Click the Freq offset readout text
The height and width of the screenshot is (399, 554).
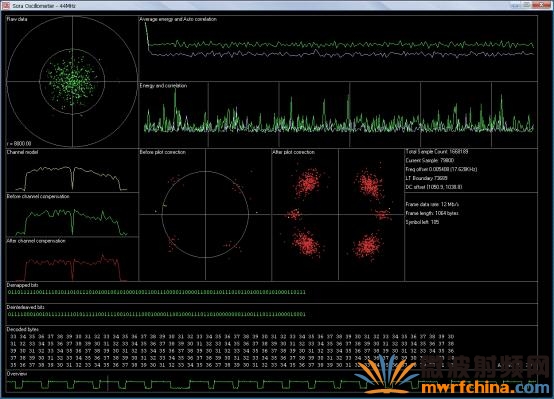(441, 169)
